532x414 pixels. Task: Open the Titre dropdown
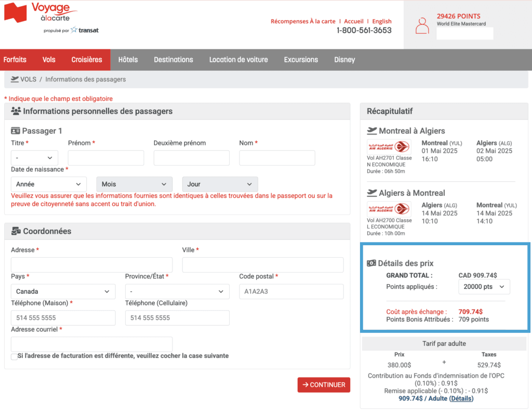(34, 158)
